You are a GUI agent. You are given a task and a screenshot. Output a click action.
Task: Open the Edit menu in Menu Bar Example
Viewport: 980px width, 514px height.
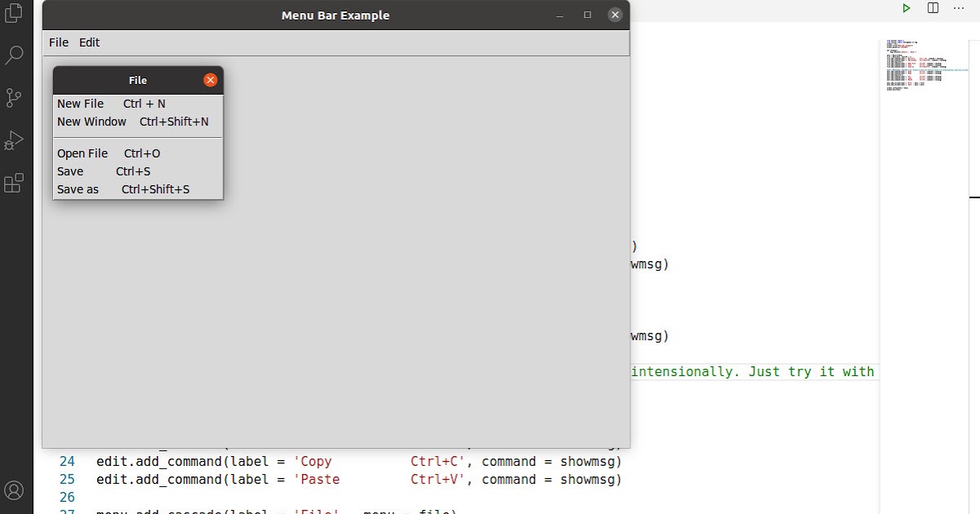89,42
